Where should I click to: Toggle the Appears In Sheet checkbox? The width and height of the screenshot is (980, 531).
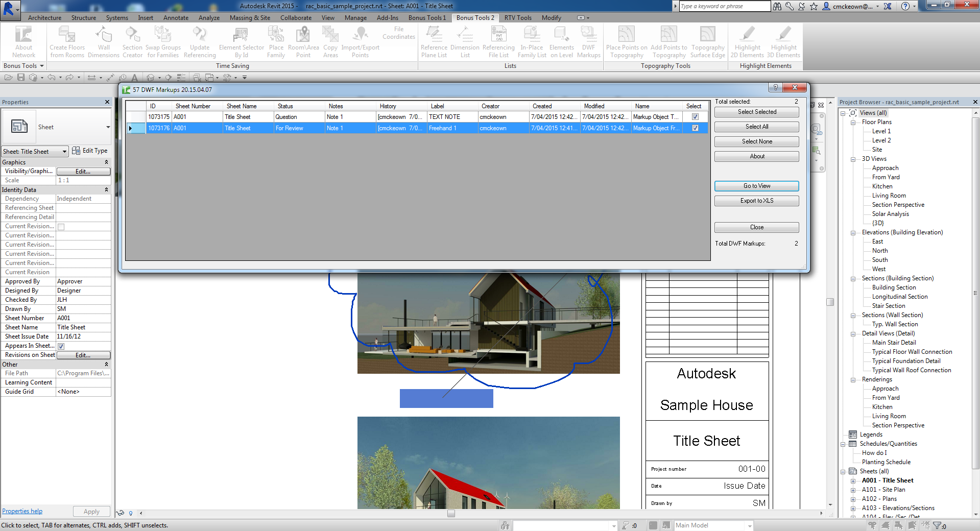pos(61,346)
